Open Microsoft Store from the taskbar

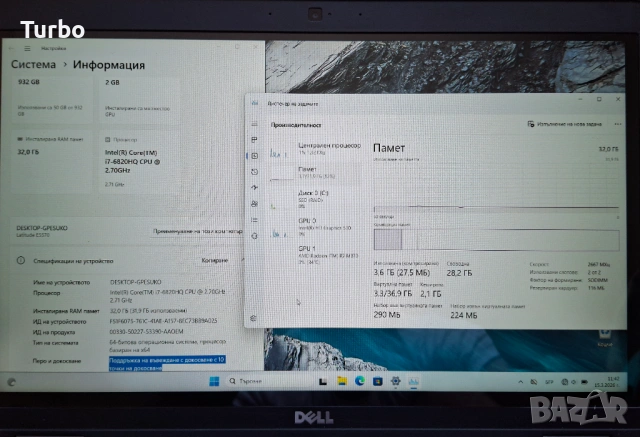click(x=378, y=381)
